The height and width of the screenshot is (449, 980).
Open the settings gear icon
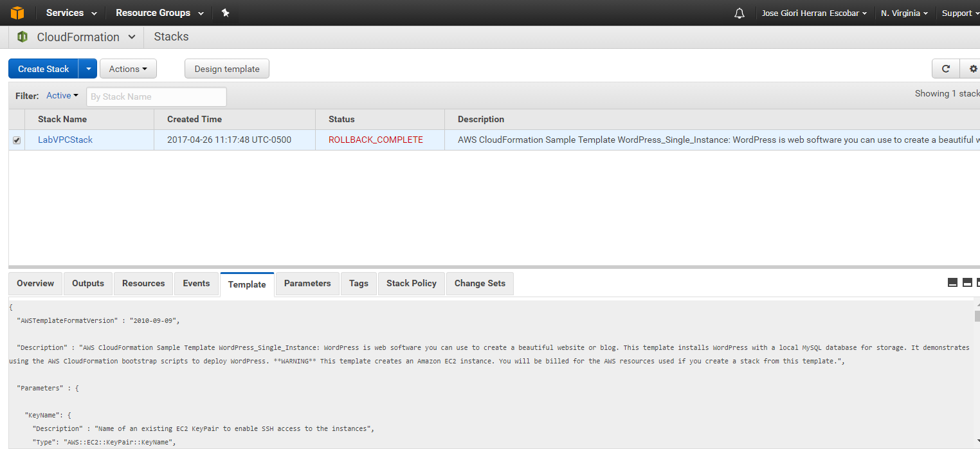pyautogui.click(x=972, y=69)
